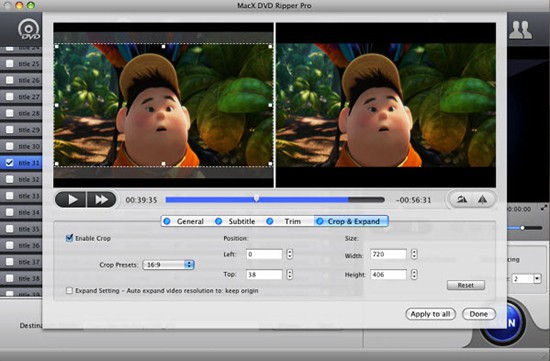Click the Height size stepper
Image resolution: width=550 pixels, height=361 pixels.
(414, 274)
